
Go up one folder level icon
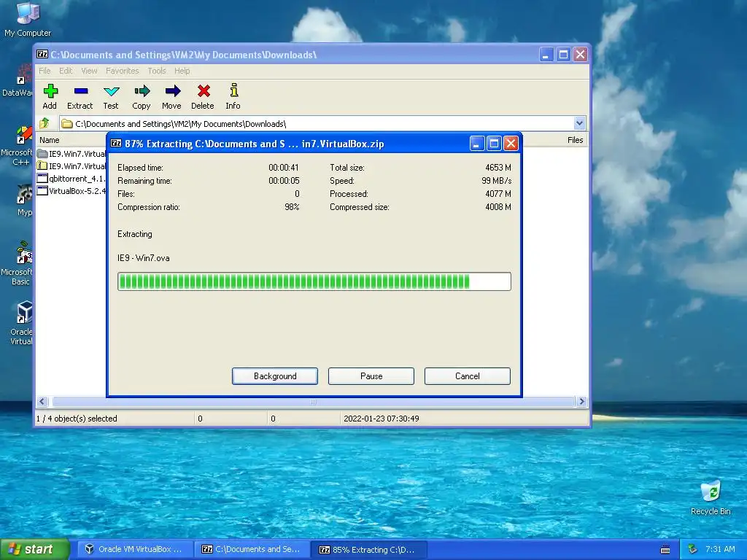44,124
